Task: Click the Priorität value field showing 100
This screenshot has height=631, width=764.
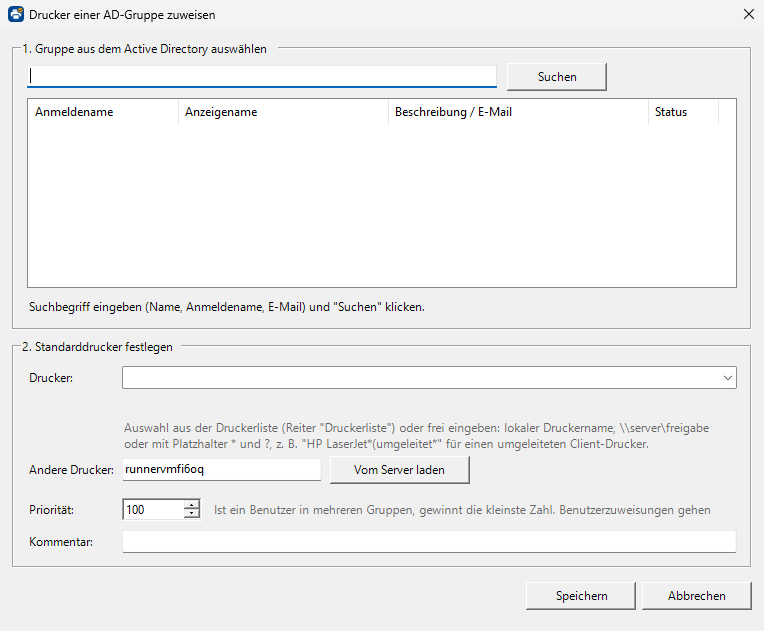Action: [x=153, y=510]
